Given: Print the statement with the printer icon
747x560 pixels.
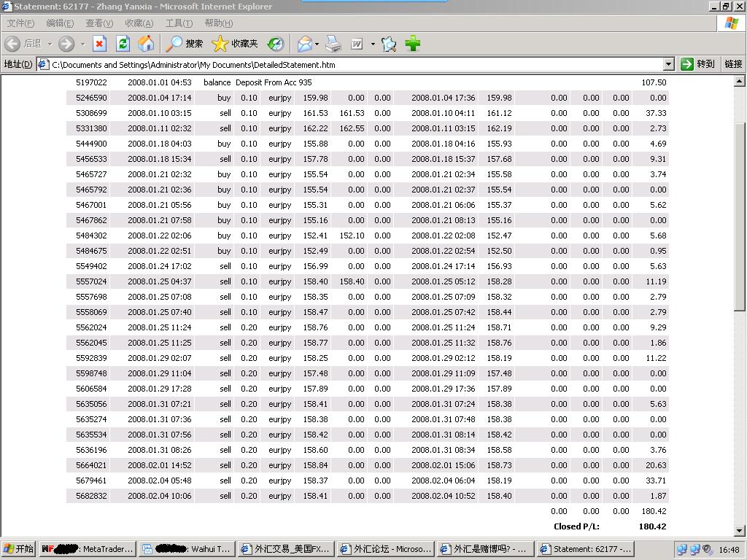Looking at the screenshot, I should (x=333, y=44).
